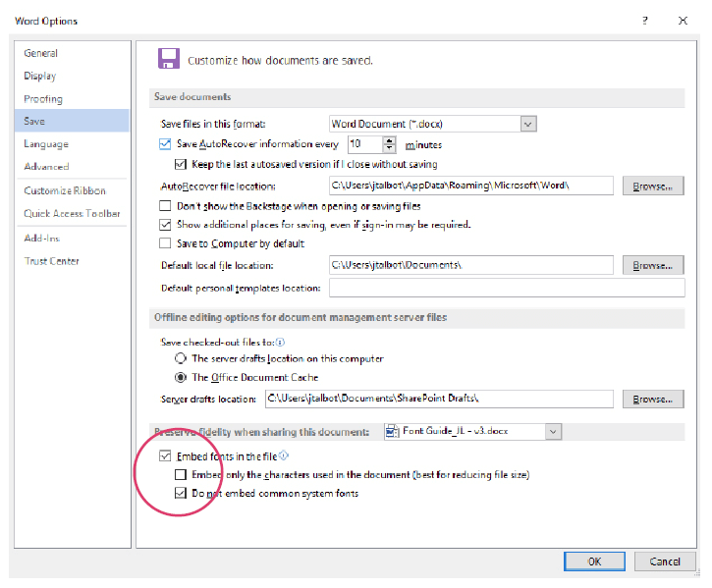Image resolution: width=712 pixels, height=588 pixels.
Task: Click the AutoRecover file location text field
Action: click(471, 186)
